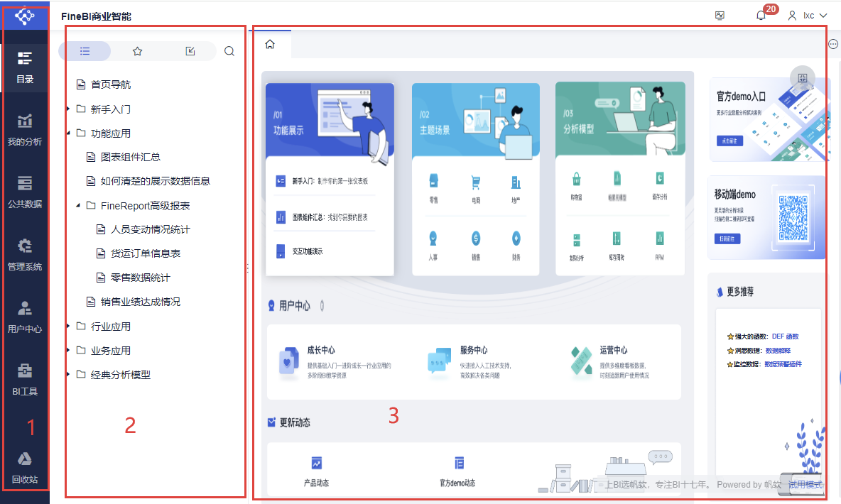Click the 主题场景 card banner
The height and width of the screenshot is (504, 841).
(x=476, y=120)
